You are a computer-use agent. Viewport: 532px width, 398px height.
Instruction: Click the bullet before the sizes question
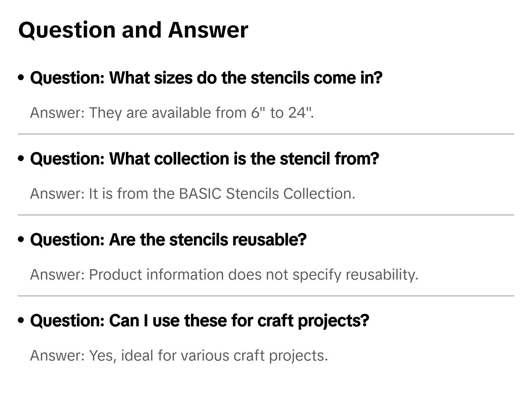21,78
